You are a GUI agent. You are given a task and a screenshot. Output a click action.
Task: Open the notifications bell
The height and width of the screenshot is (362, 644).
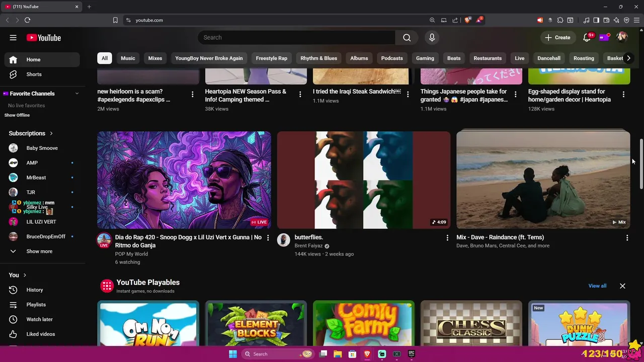pyautogui.click(x=587, y=38)
